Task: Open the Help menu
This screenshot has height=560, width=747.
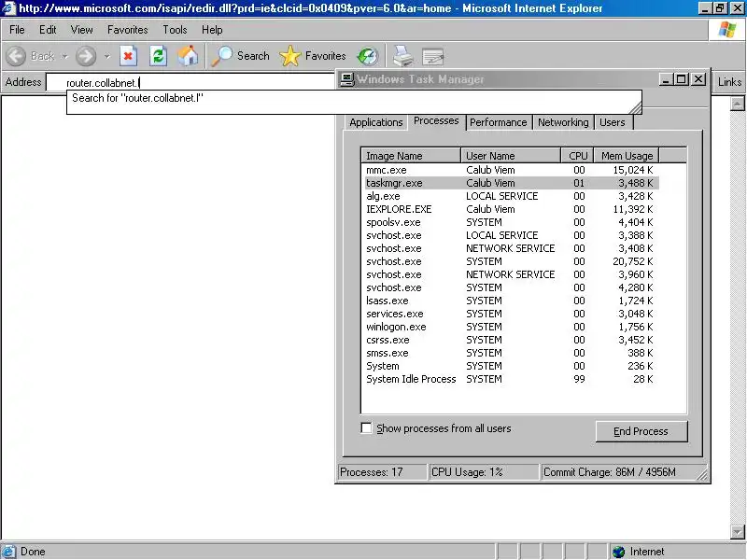Action: click(212, 30)
